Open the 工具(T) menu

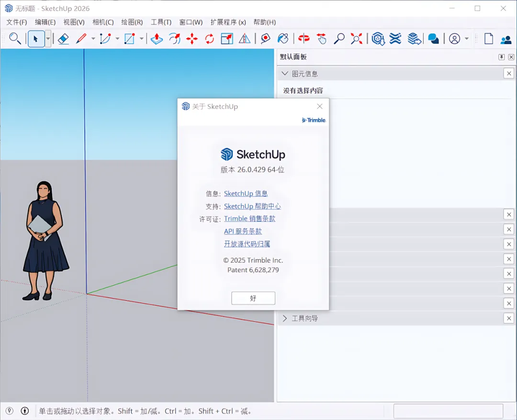(161, 22)
